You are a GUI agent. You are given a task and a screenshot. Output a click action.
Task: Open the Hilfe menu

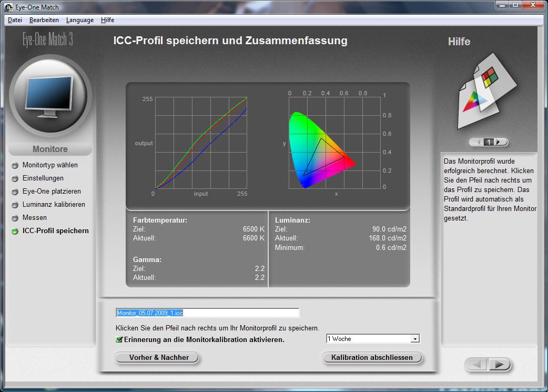click(x=107, y=20)
